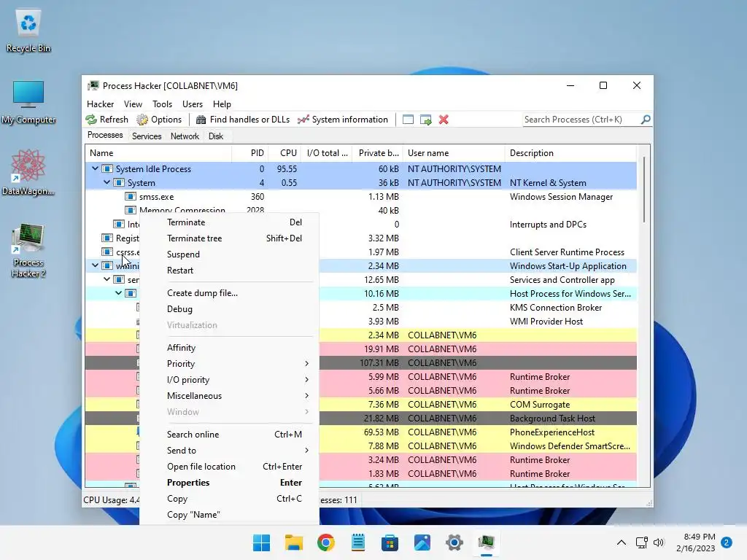Open Properties from the context menu
Viewport: 747px width, 560px height.
[229, 483]
